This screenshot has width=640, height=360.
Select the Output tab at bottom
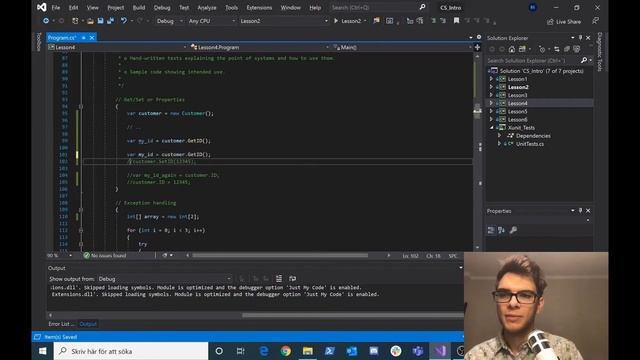(88, 324)
